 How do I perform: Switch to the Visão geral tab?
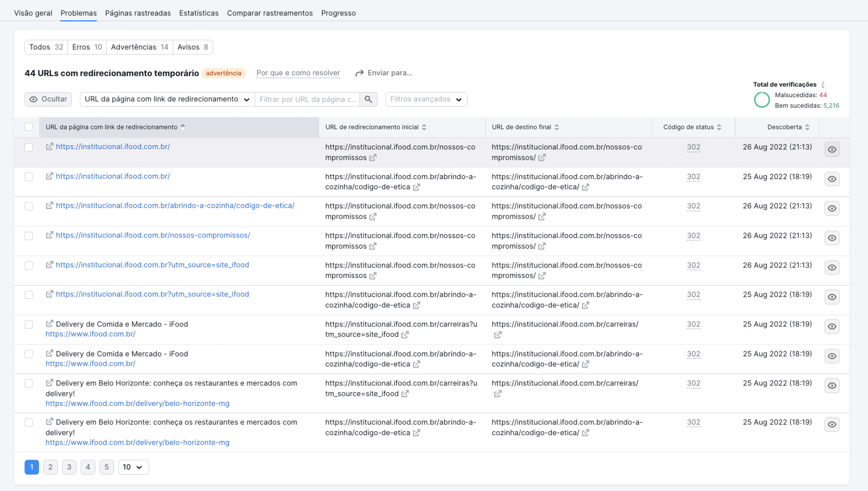pyautogui.click(x=33, y=13)
